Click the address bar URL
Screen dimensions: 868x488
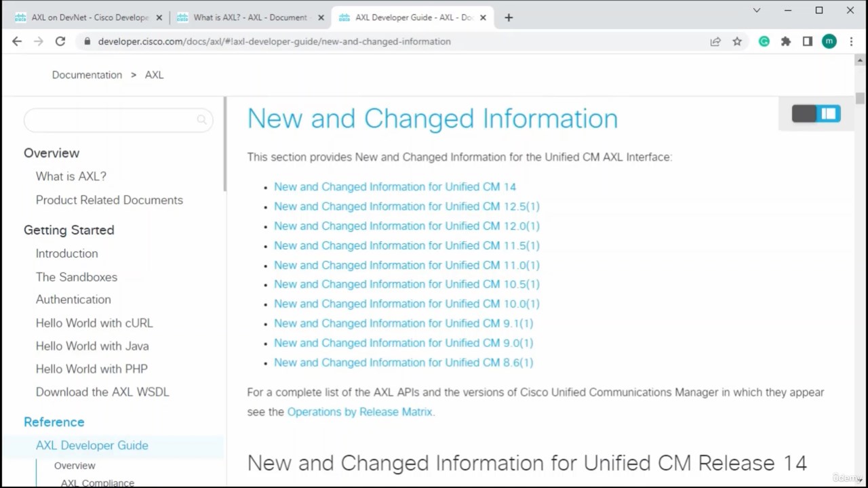coord(274,41)
